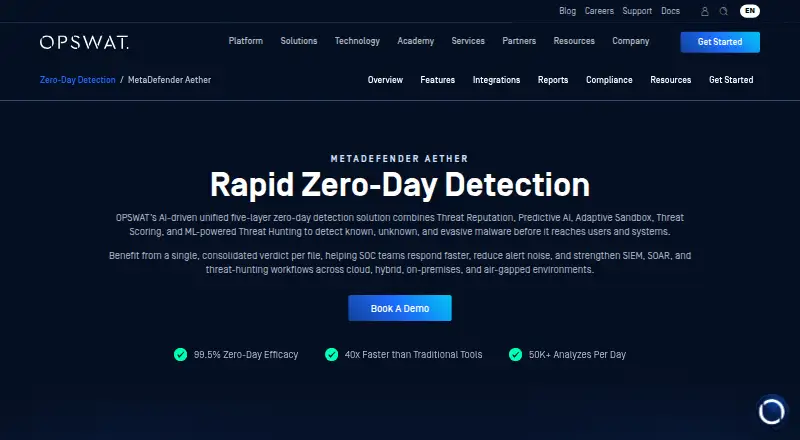Click the 40x Faster checkmark icon

point(331,354)
